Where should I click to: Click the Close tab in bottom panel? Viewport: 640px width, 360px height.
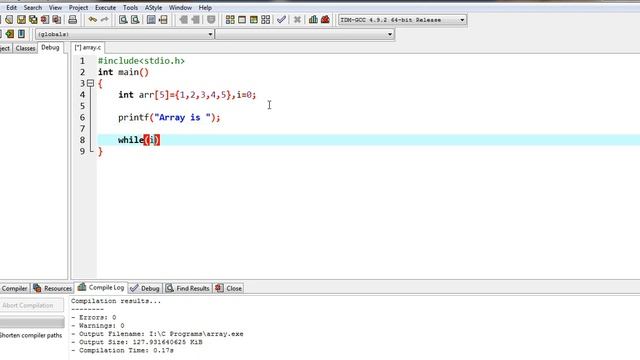(229, 288)
